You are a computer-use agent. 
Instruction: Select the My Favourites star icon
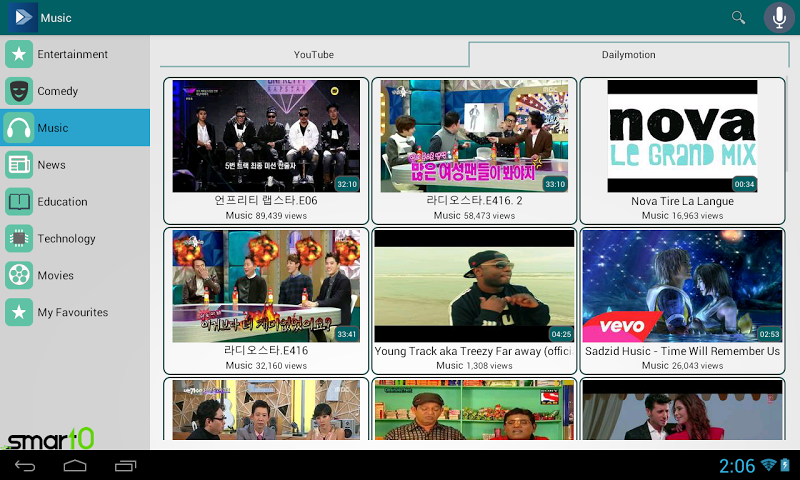[19, 312]
